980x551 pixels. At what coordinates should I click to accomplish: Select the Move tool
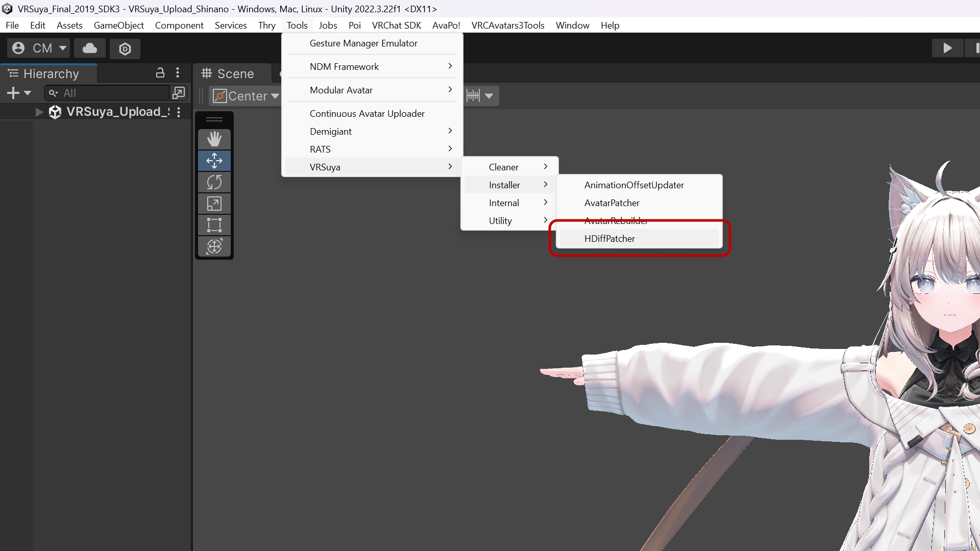coord(214,161)
